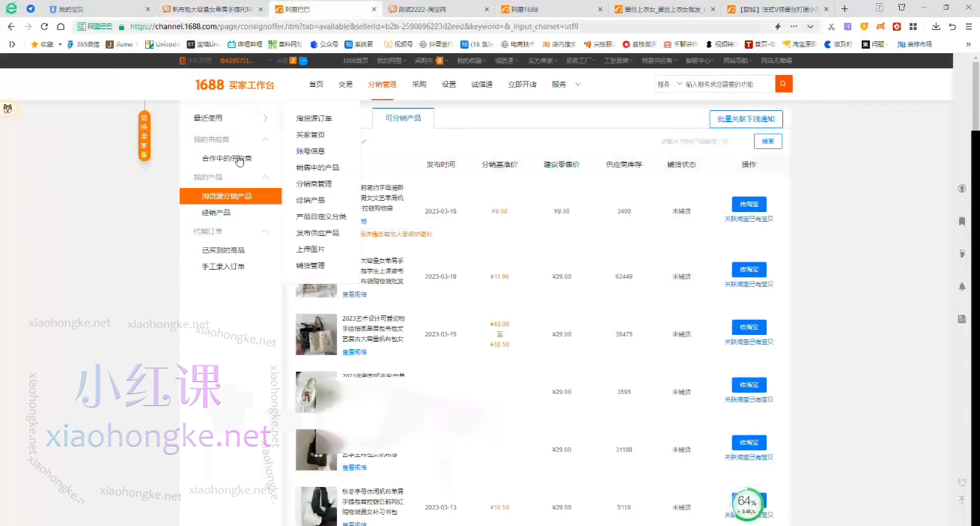
Task: Click 传淘宝 button for the first product
Action: pyautogui.click(x=749, y=205)
